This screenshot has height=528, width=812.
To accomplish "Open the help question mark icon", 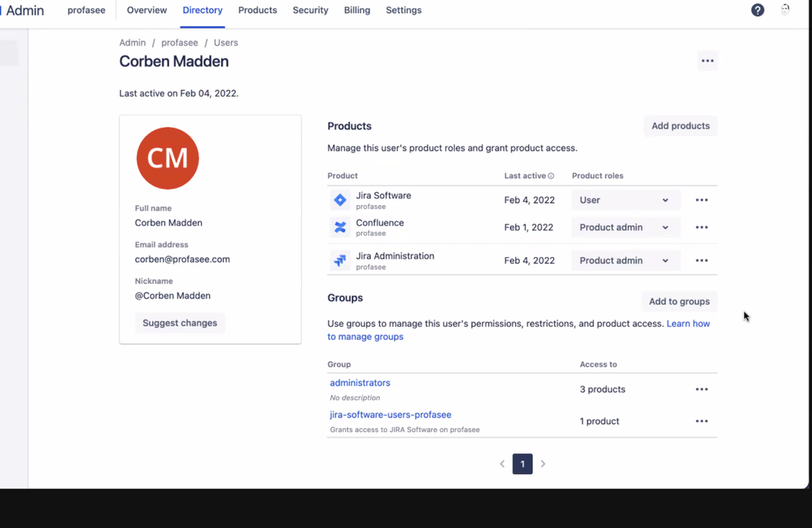I will (757, 10).
